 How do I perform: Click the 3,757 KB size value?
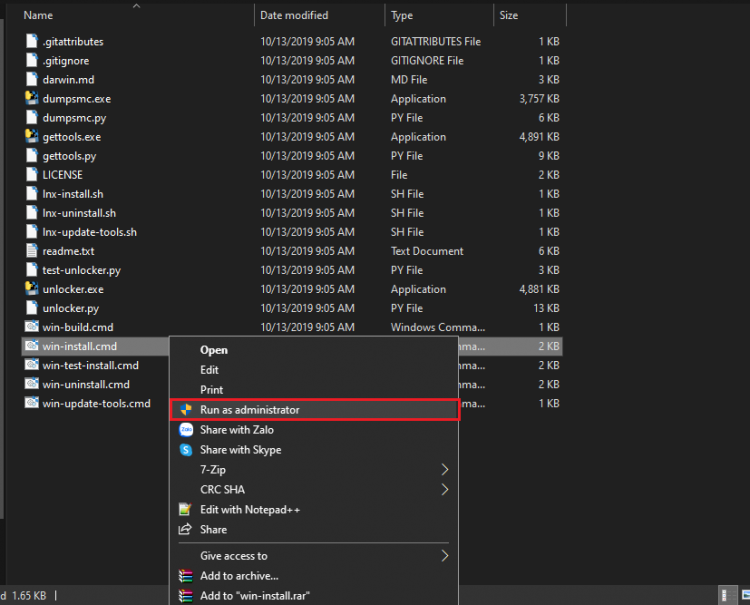(x=539, y=99)
